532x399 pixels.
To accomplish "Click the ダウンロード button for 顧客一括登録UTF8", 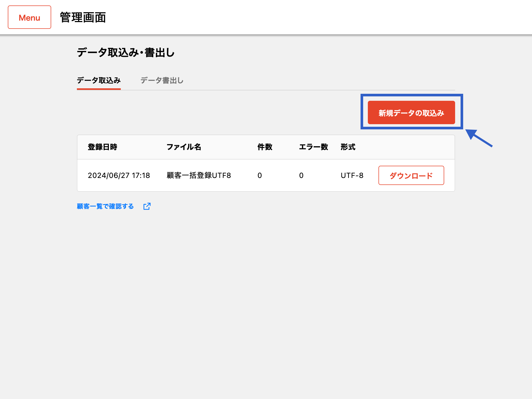I will tap(411, 175).
